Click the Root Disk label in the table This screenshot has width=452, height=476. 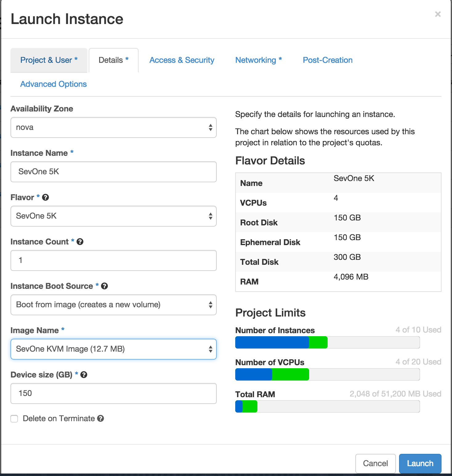[x=259, y=223]
